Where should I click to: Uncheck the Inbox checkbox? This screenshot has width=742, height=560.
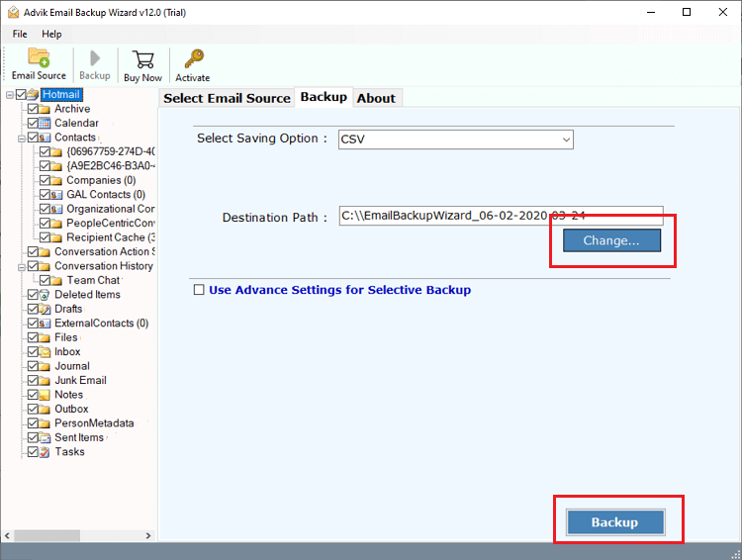pos(33,352)
